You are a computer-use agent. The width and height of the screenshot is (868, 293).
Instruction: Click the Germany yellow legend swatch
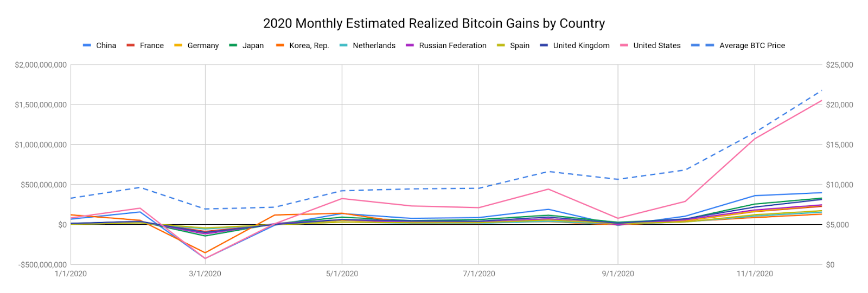coord(178,45)
